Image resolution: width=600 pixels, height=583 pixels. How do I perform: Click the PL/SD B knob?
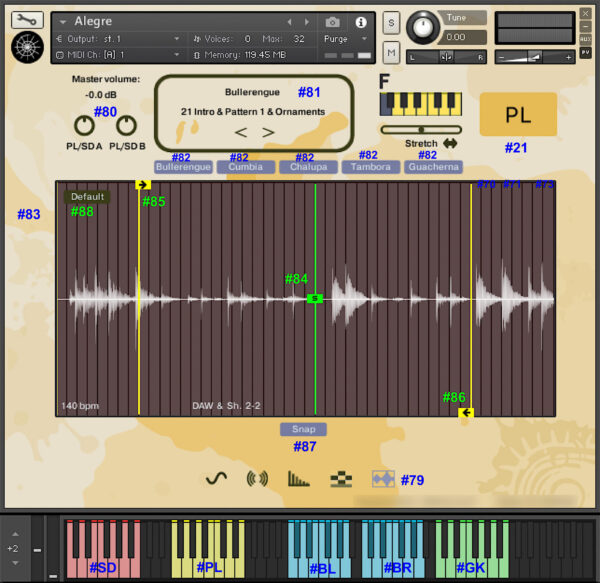pos(126,125)
